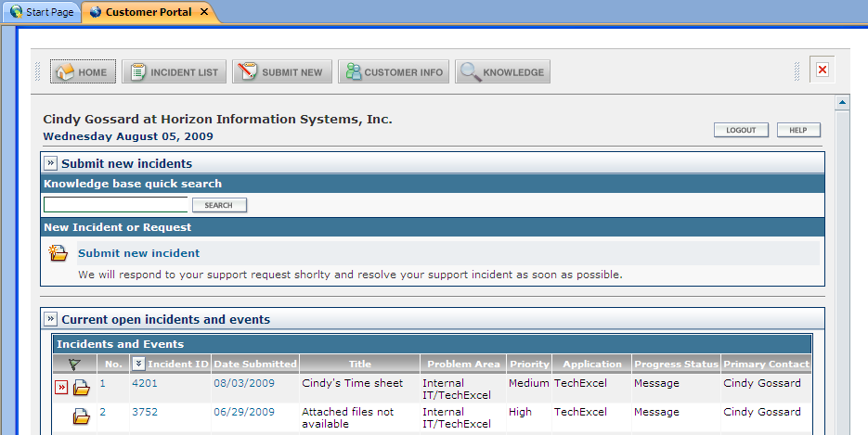Select the Customer Portal tab
The height and width of the screenshot is (435, 868).
pos(149,12)
